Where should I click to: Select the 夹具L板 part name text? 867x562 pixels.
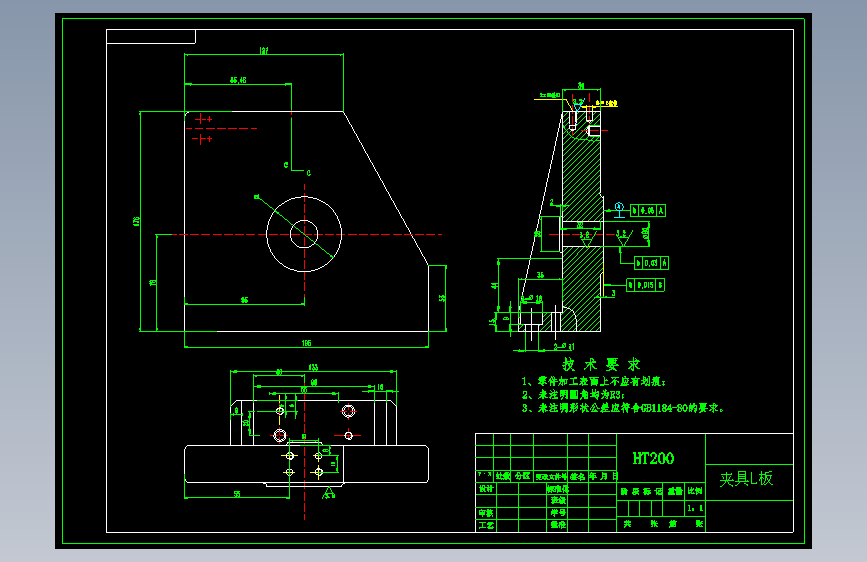click(x=746, y=478)
